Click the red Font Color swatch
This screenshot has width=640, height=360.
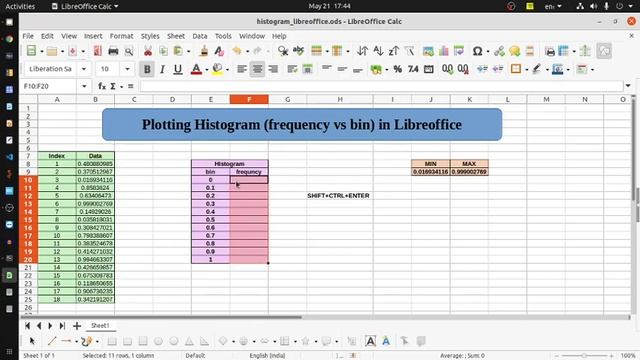(196, 69)
